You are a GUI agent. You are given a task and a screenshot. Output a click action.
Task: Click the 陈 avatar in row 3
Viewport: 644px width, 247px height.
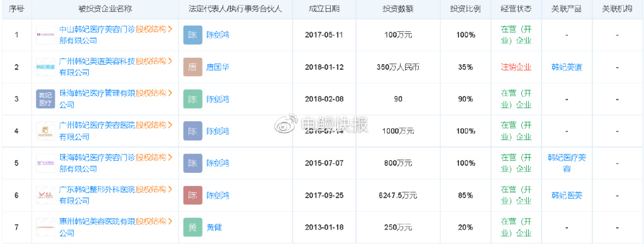(192, 99)
